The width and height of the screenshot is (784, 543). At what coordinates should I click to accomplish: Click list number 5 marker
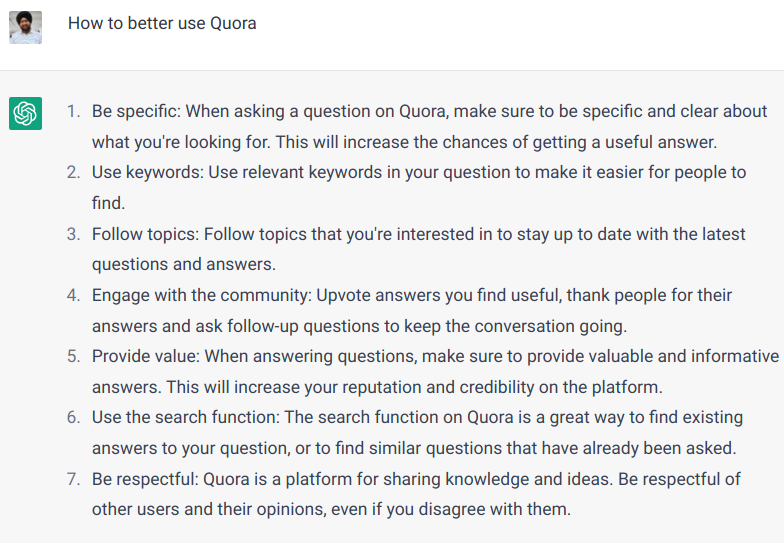point(73,356)
